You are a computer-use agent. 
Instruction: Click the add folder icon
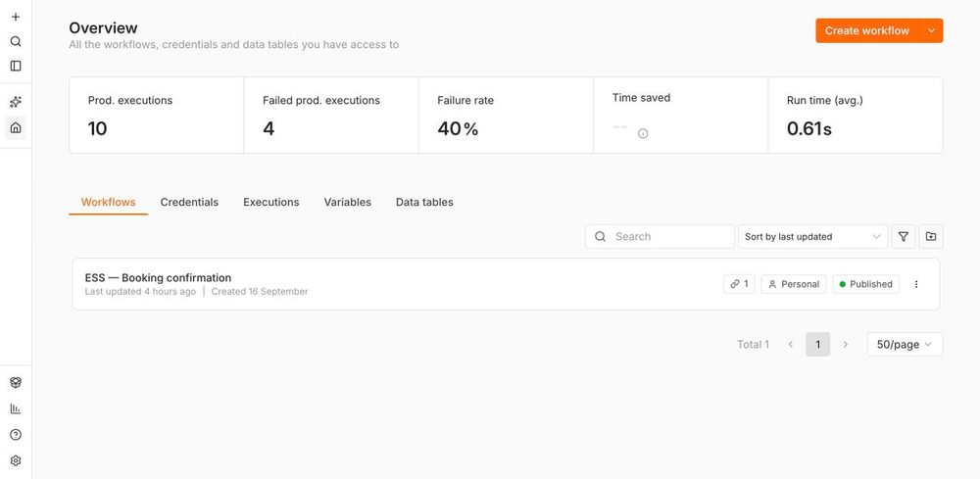(x=931, y=237)
